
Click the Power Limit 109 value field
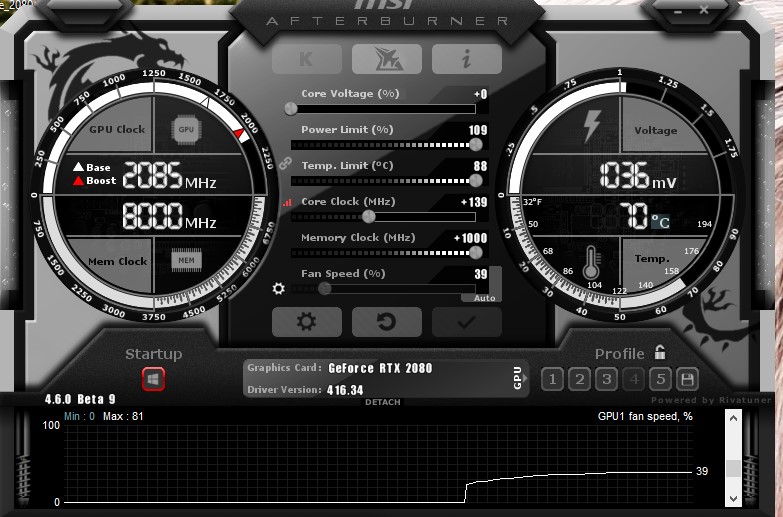click(x=478, y=130)
